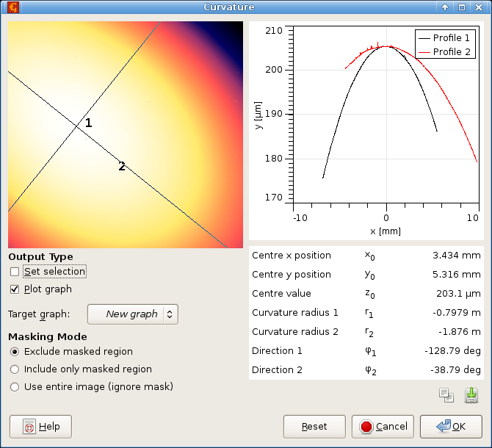Click the Curvature radius 1 label
The image size is (492, 448).
click(x=295, y=312)
